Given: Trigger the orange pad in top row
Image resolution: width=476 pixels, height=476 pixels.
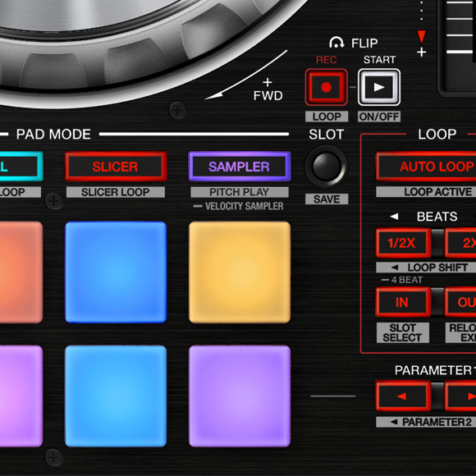Looking at the screenshot, I should coord(21,272).
